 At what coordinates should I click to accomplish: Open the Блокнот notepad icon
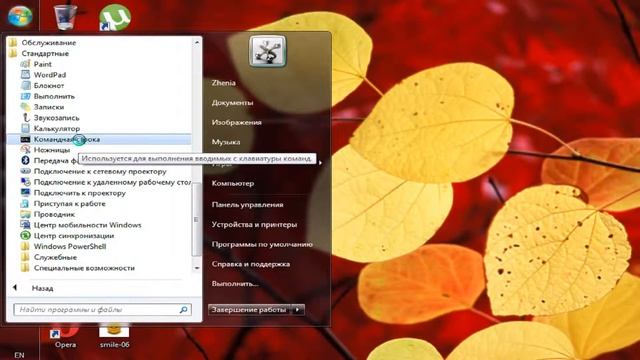pyautogui.click(x=25, y=85)
